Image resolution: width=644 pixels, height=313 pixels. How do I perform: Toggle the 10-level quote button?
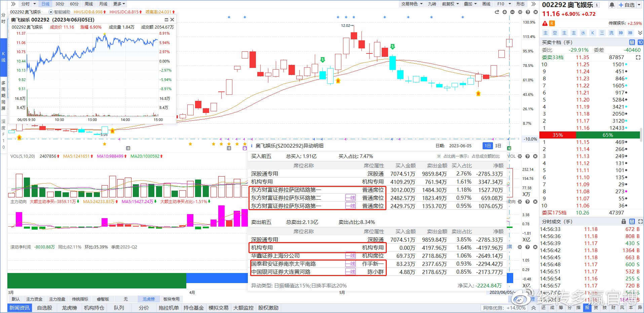click(640, 42)
